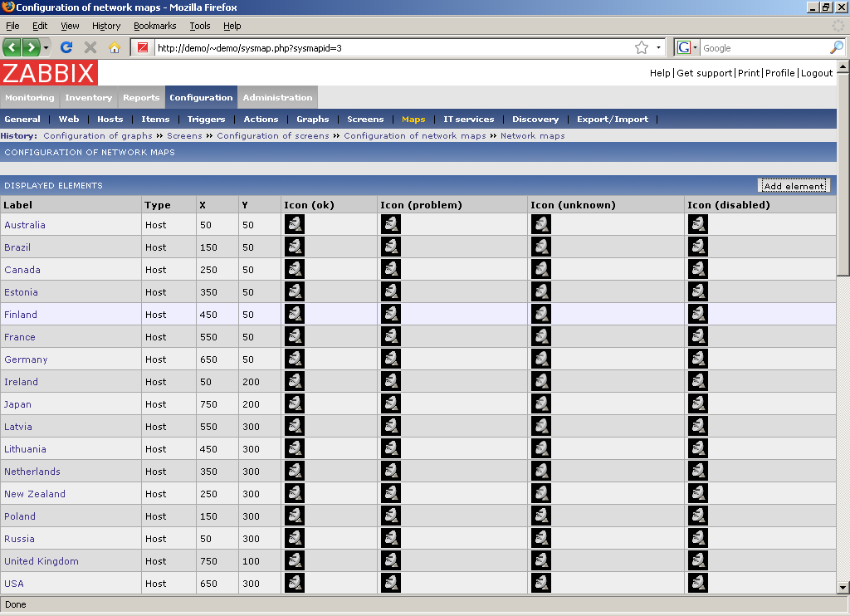Click USA's Icon (ok) image
The image size is (850, 616).
tap(295, 583)
